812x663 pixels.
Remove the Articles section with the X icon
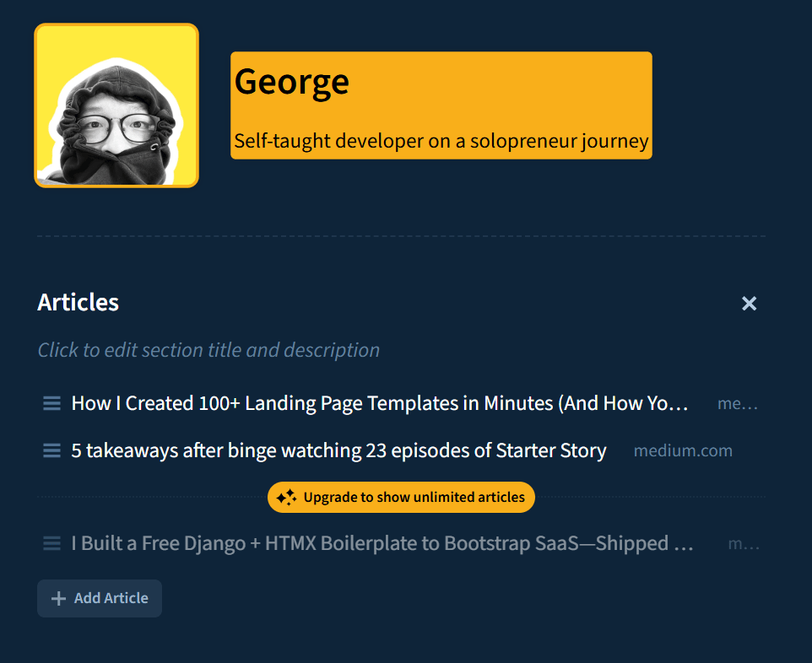(749, 304)
